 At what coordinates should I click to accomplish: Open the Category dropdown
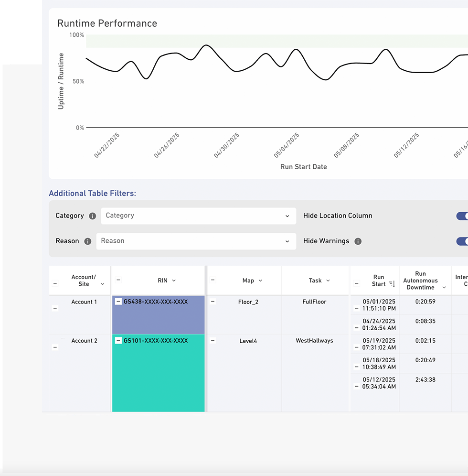198,216
